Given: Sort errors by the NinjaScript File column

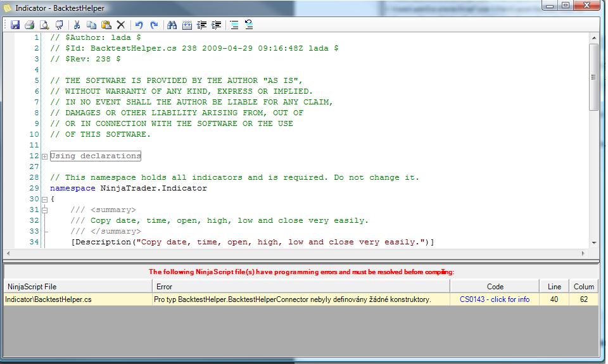Looking at the screenshot, I should 78,287.
